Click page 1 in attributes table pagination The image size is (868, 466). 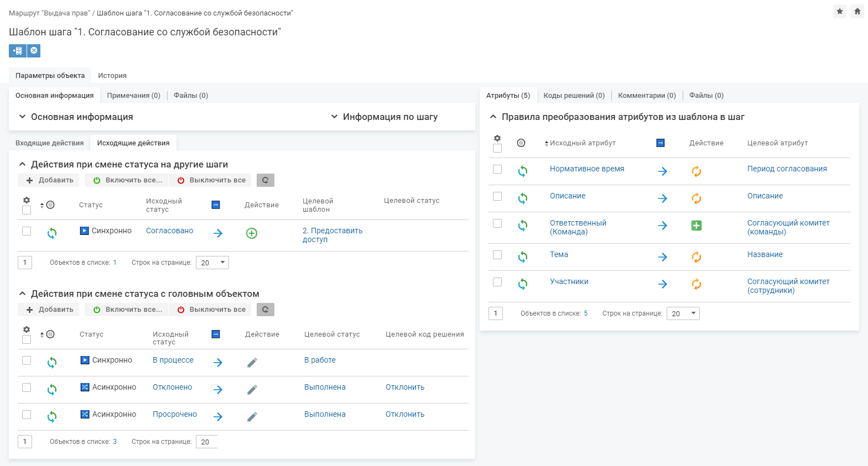coord(496,313)
